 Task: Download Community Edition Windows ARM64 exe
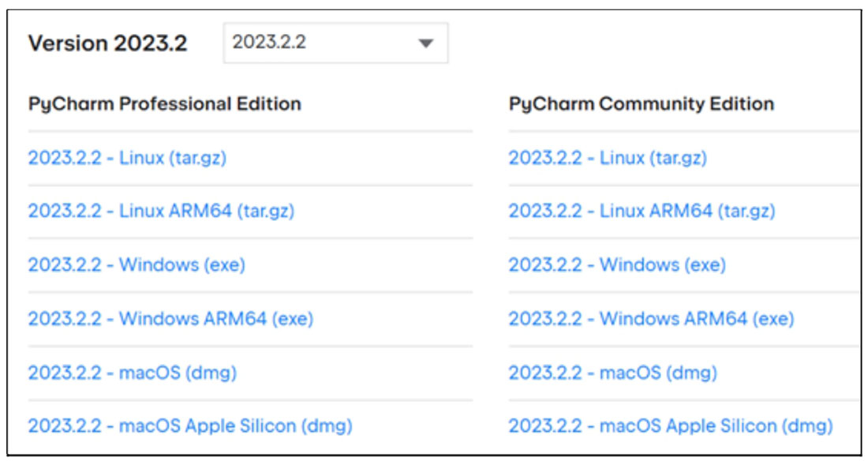tap(651, 319)
